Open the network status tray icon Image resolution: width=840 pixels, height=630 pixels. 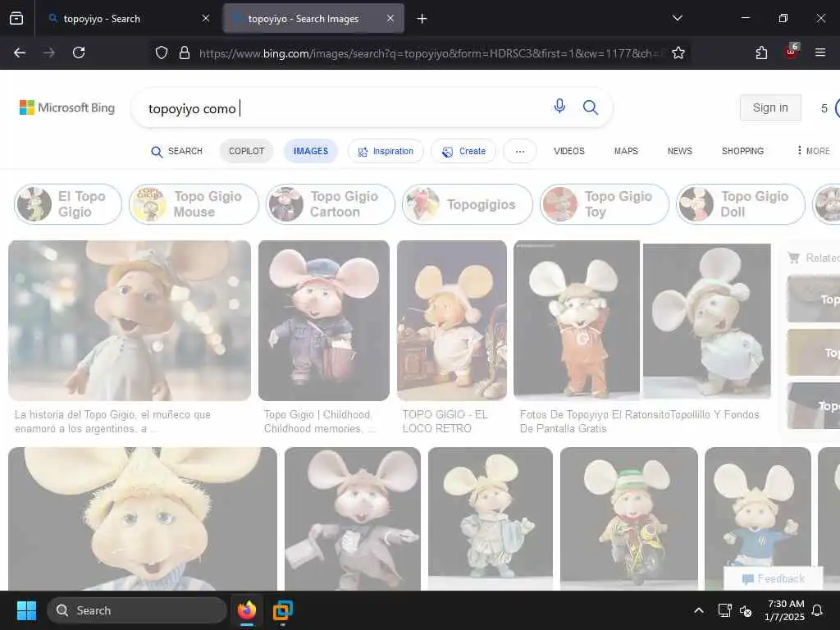click(x=724, y=610)
